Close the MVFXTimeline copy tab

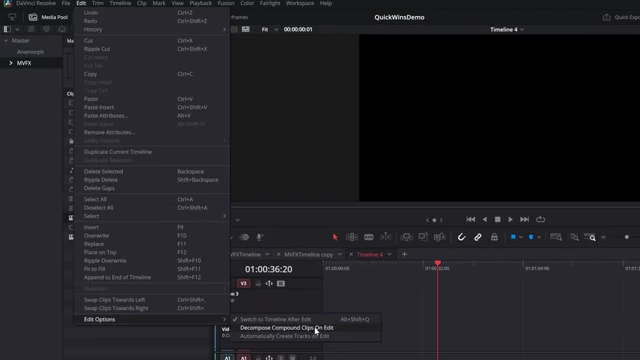[278, 254]
